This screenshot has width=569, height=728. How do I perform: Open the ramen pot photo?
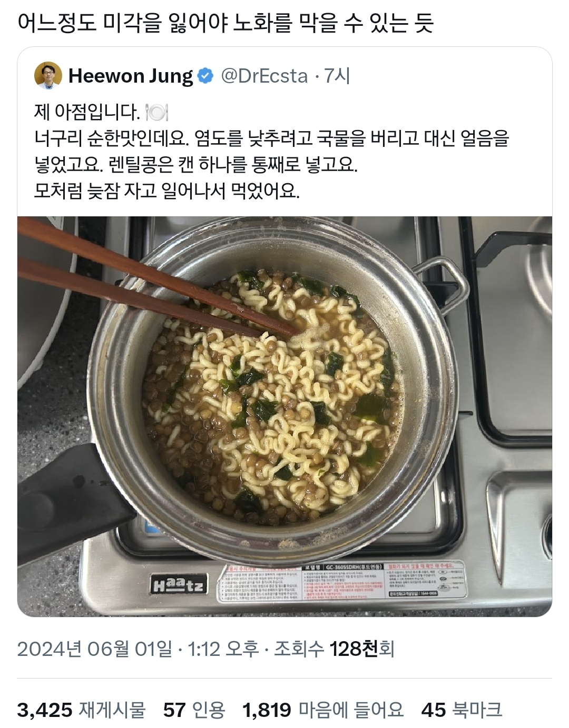click(x=284, y=416)
